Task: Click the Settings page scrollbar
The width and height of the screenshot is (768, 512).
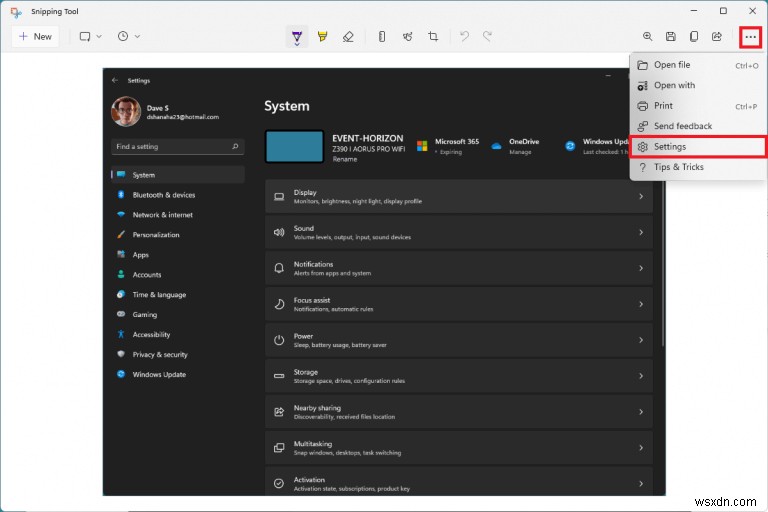Action: coord(663,262)
